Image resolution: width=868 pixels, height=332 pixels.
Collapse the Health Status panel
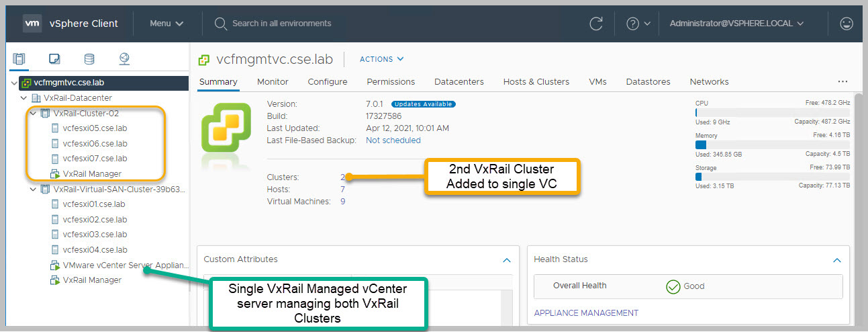pyautogui.click(x=836, y=259)
